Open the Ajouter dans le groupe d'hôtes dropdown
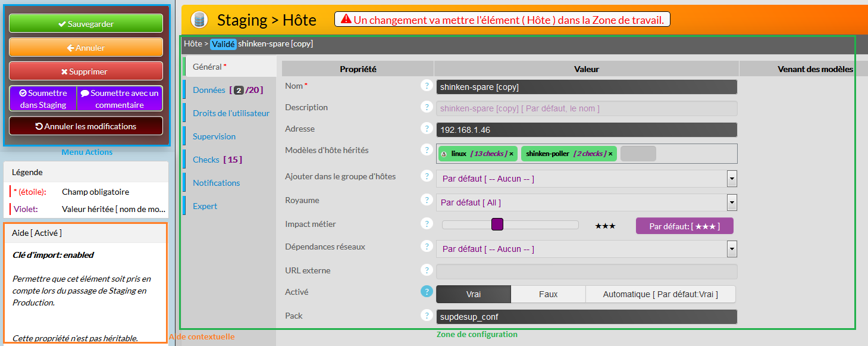Screen dimensions: 868x346 pos(732,179)
